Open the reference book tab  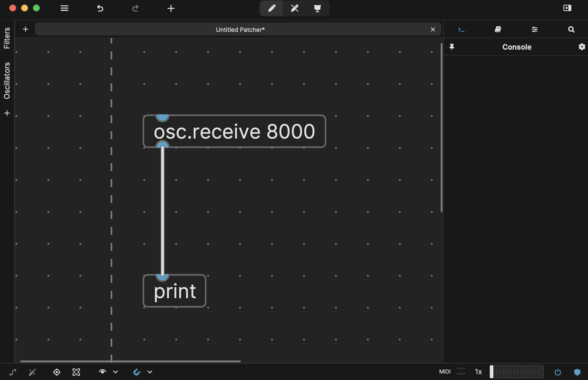[x=498, y=29]
